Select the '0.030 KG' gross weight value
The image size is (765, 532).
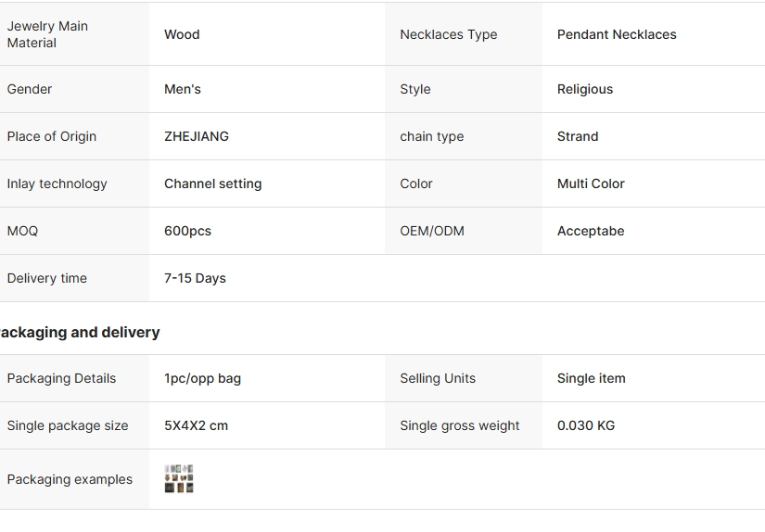pos(586,425)
